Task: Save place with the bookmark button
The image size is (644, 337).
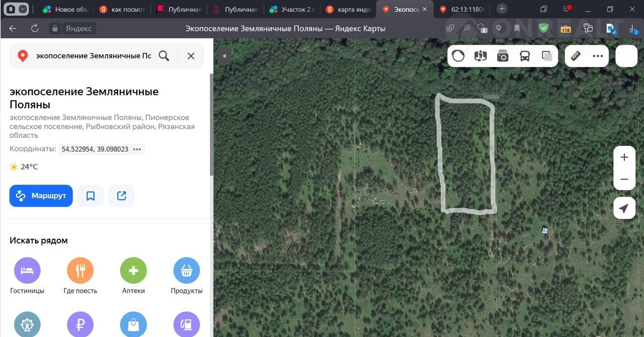Action: (91, 196)
